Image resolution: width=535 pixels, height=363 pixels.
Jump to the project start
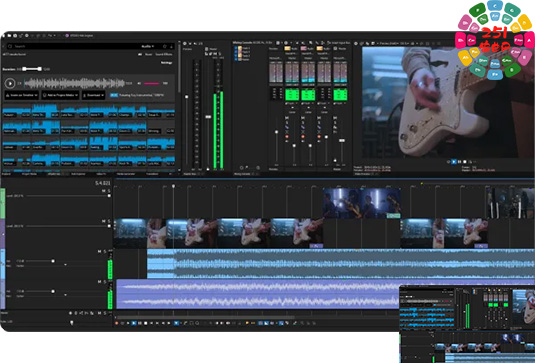coord(151,323)
